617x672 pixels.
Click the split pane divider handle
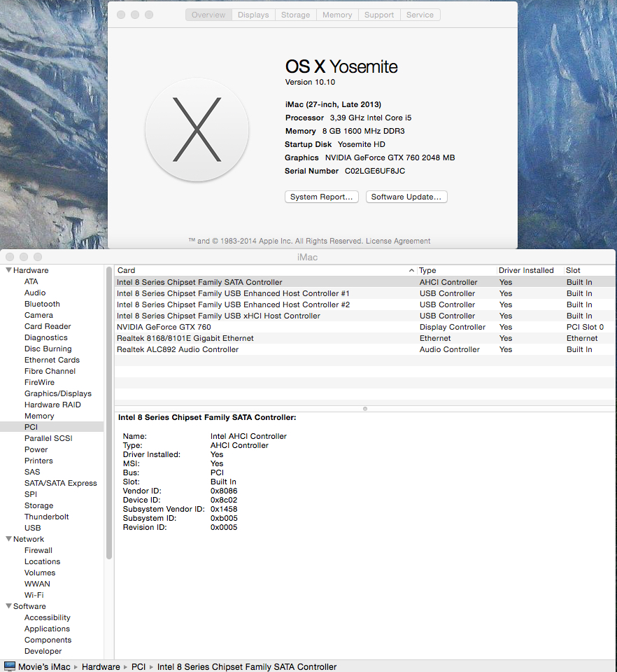tap(364, 408)
